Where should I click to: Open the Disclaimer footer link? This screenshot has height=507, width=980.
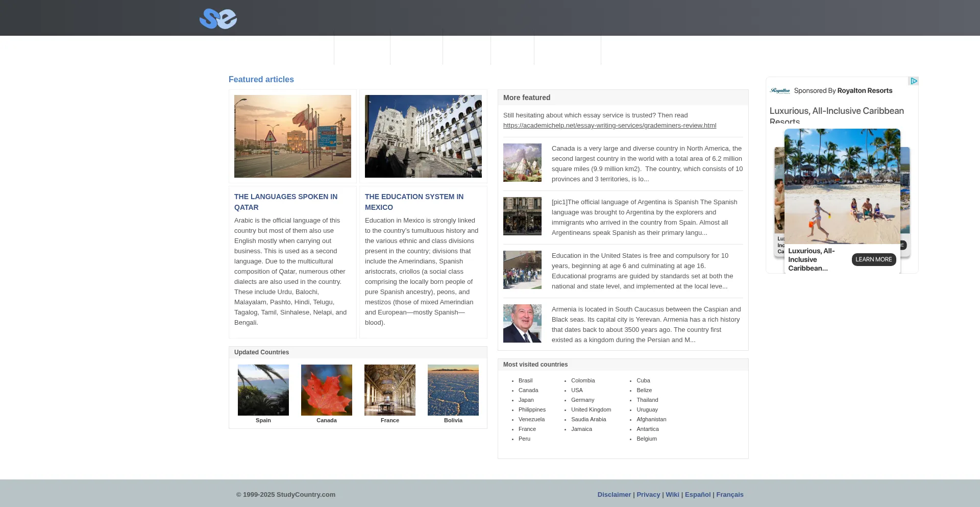pos(614,494)
